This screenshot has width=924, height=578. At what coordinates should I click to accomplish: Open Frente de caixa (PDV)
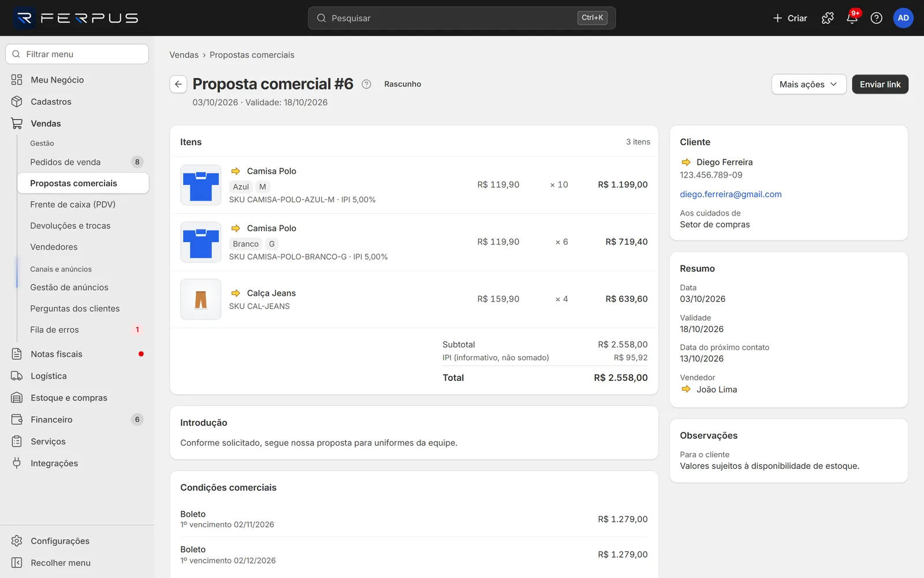[83, 205]
